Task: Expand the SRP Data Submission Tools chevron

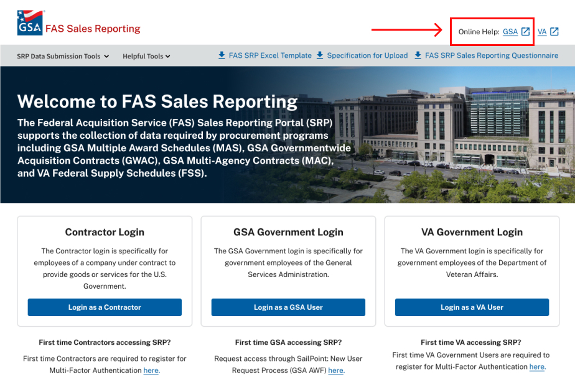Action: pyautogui.click(x=106, y=57)
